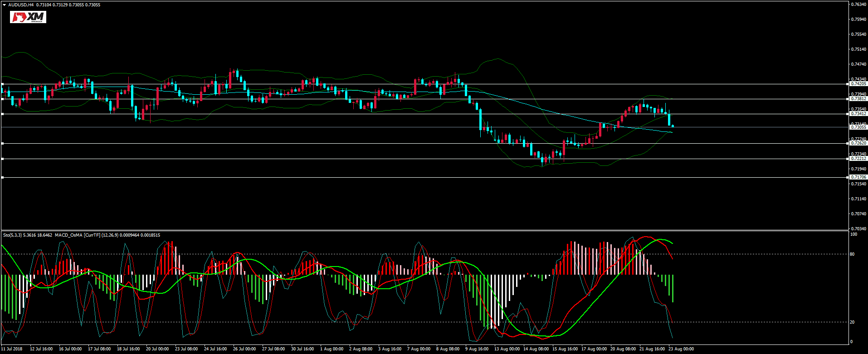Click the 23 Aug 00:00 time label

coord(681,349)
